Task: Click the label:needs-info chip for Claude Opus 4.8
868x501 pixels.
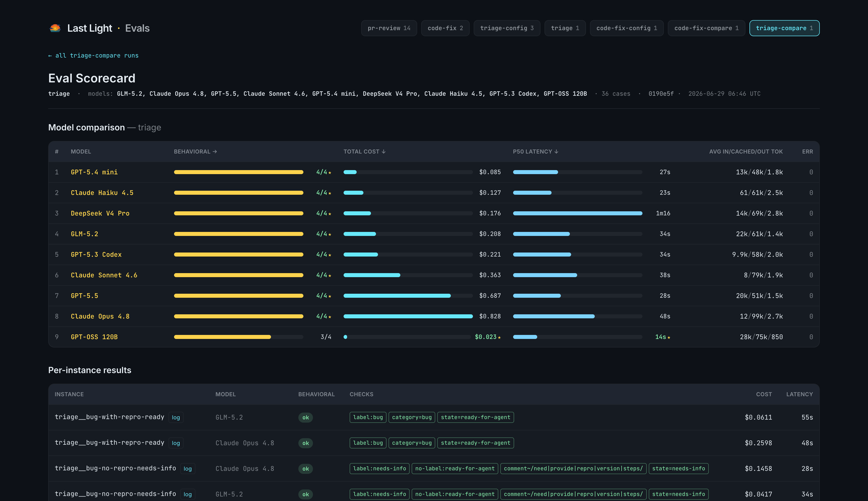Action: [379, 469]
